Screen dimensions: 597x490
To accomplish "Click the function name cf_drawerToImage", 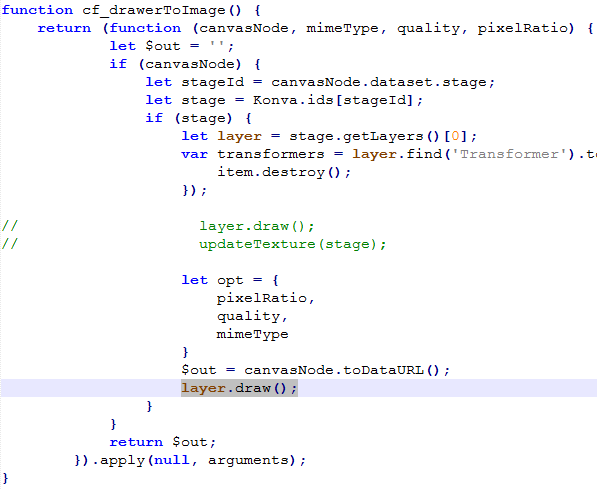I will [x=153, y=10].
